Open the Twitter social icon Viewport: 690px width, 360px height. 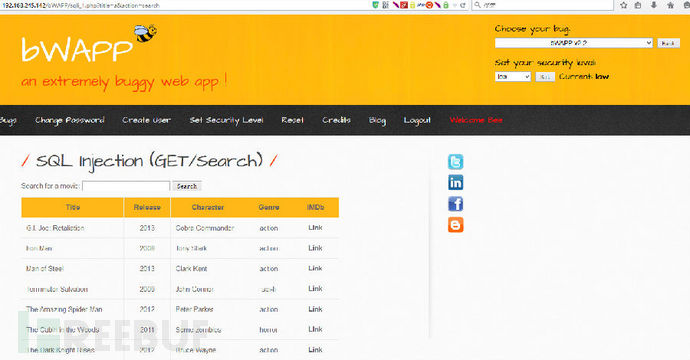coord(455,162)
